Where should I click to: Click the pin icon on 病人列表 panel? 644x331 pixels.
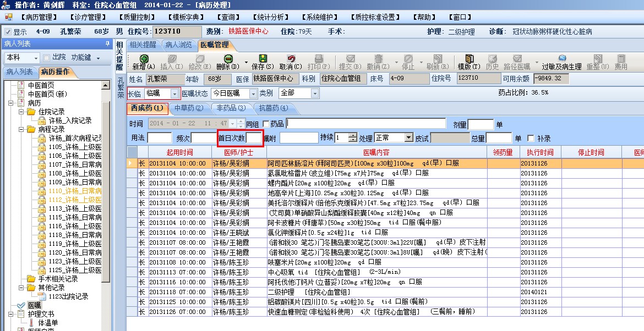point(107,43)
